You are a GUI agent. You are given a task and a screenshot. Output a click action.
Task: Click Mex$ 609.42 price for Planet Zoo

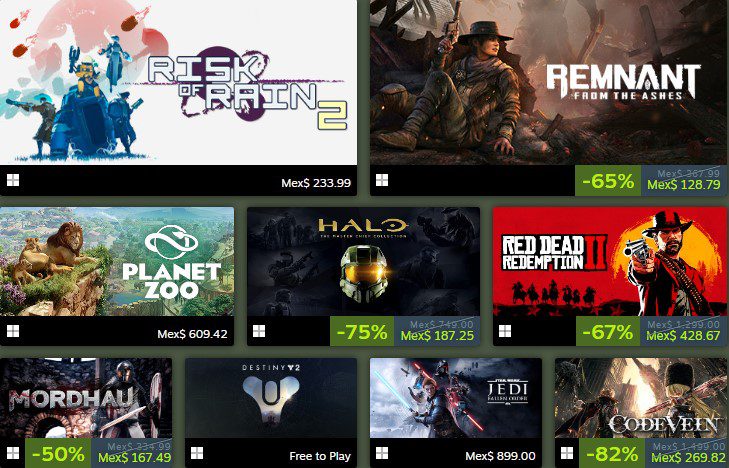tap(192, 334)
